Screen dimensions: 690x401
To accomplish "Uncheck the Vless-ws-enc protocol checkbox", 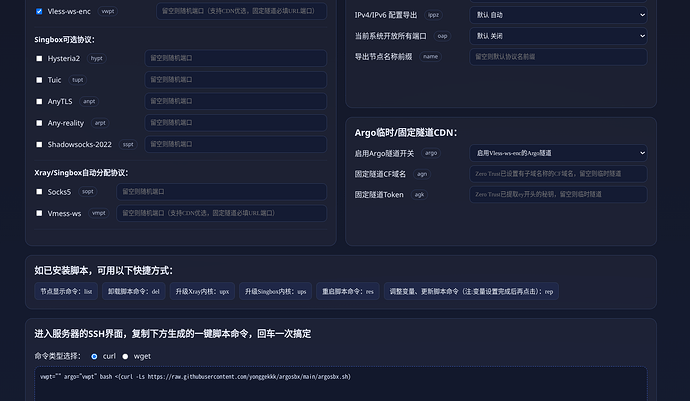I will [39, 11].
